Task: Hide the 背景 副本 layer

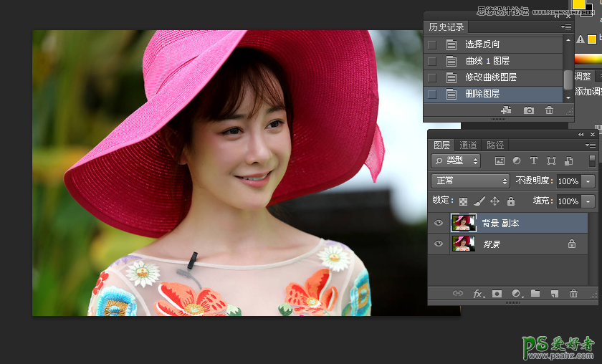Action: pyautogui.click(x=439, y=224)
